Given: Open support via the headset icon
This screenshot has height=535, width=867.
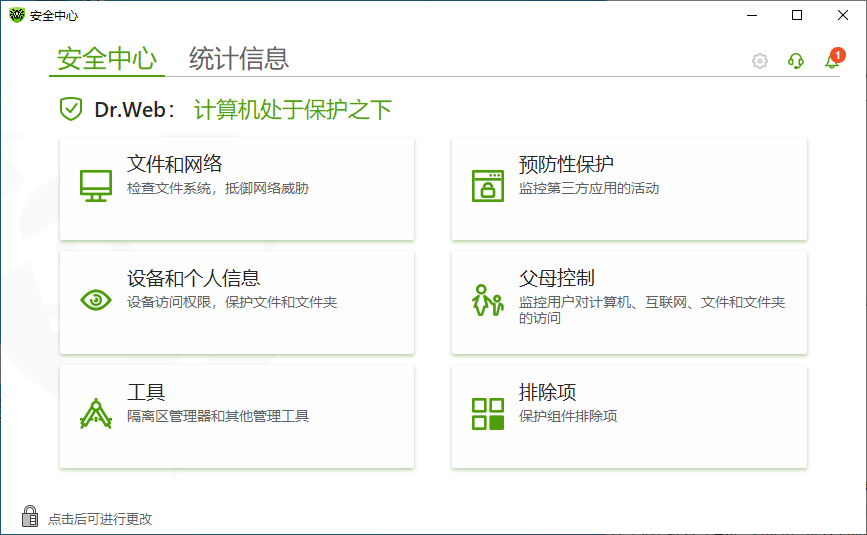Looking at the screenshot, I should (796, 61).
